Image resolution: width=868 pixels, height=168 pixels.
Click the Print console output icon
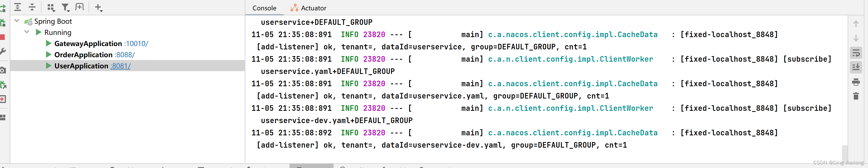pos(856,82)
